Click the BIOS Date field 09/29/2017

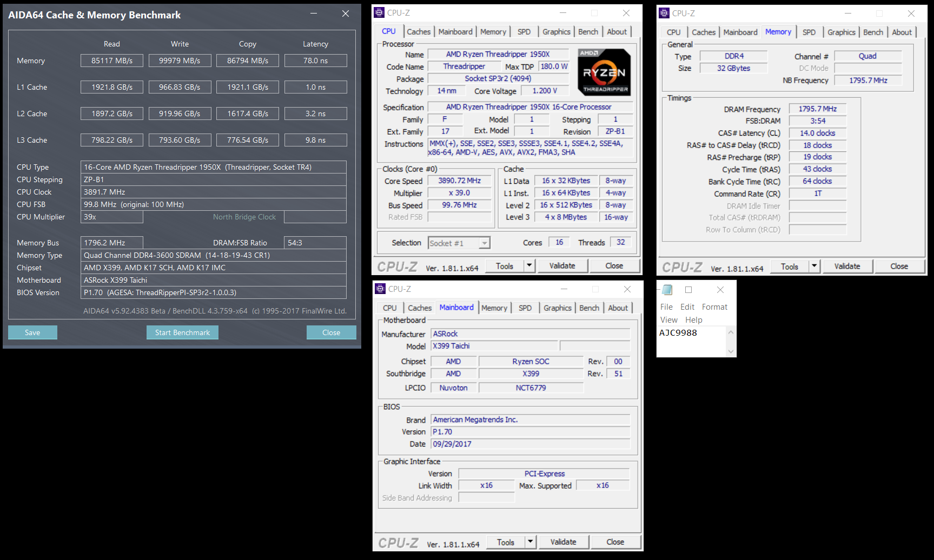click(531, 444)
